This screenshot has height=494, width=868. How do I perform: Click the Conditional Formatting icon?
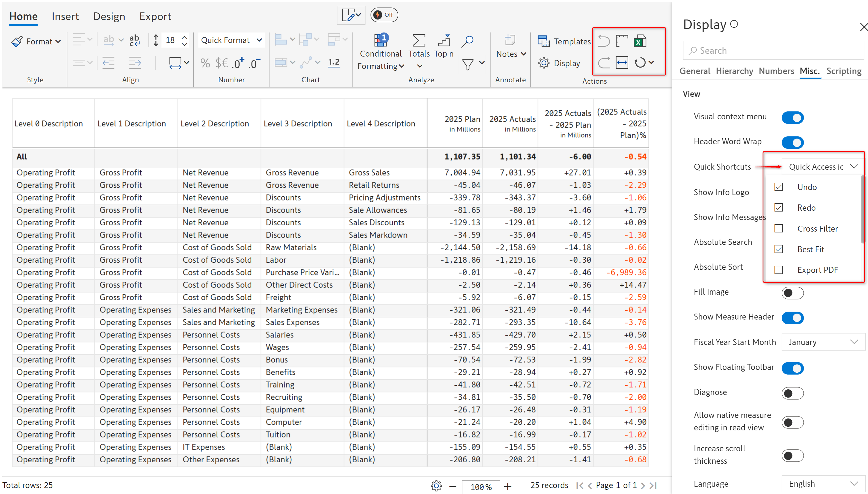click(x=381, y=41)
